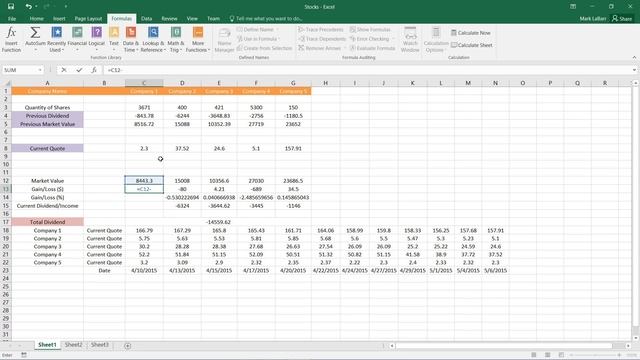Click Calculate Sheet

[471, 45]
